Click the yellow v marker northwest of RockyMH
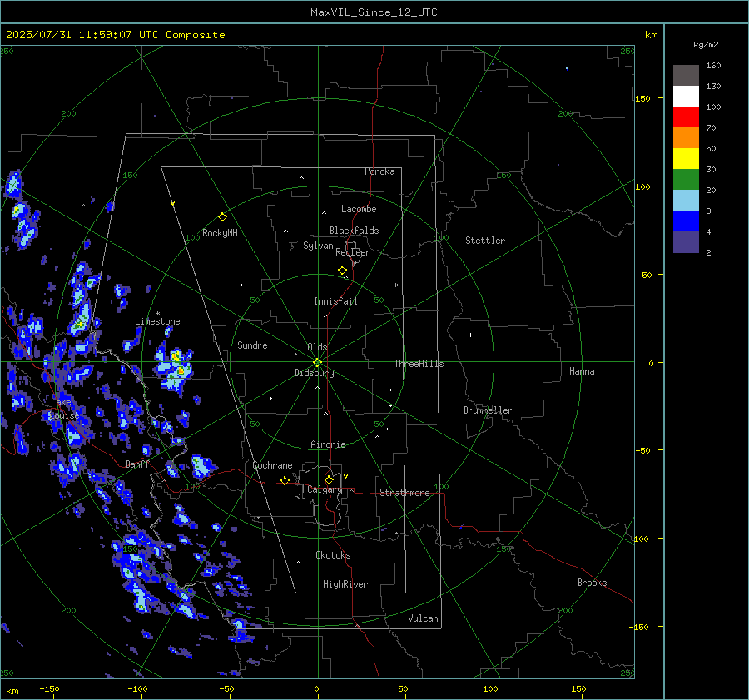This screenshot has width=749, height=700. (173, 203)
